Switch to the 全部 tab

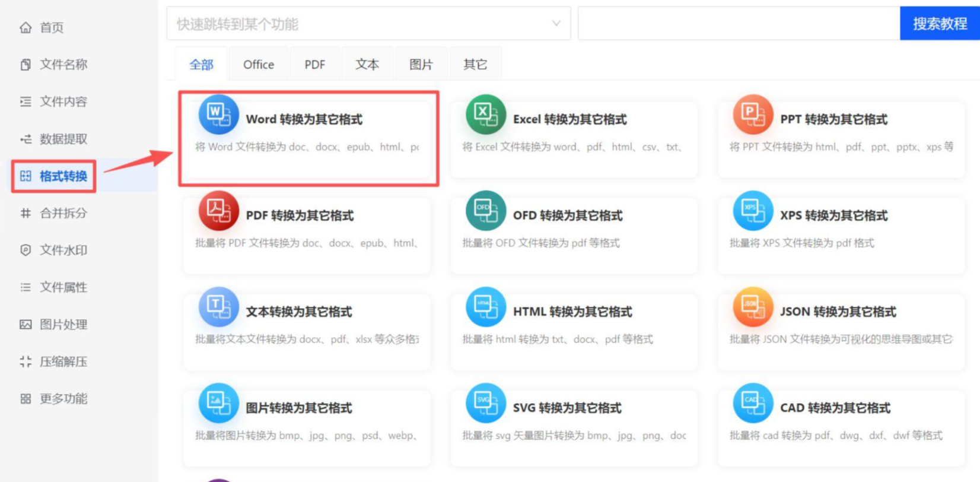click(x=201, y=64)
